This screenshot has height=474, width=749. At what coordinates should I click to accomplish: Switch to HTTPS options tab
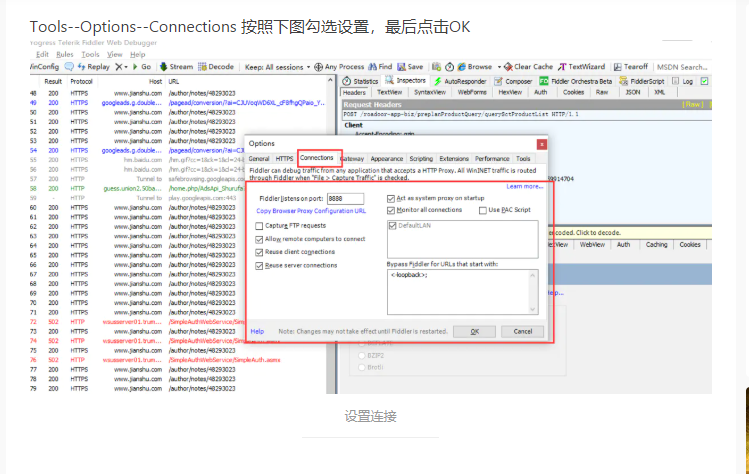click(284, 159)
